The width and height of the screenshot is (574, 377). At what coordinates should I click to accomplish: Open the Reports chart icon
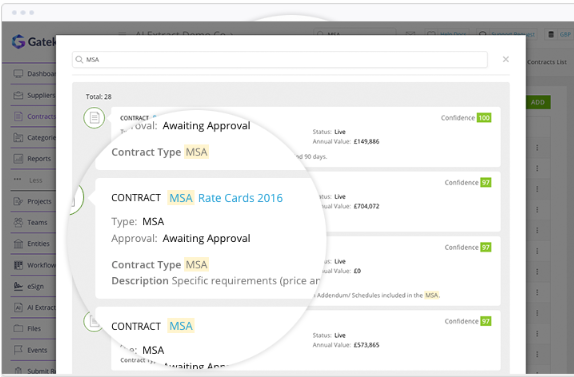pos(18,158)
